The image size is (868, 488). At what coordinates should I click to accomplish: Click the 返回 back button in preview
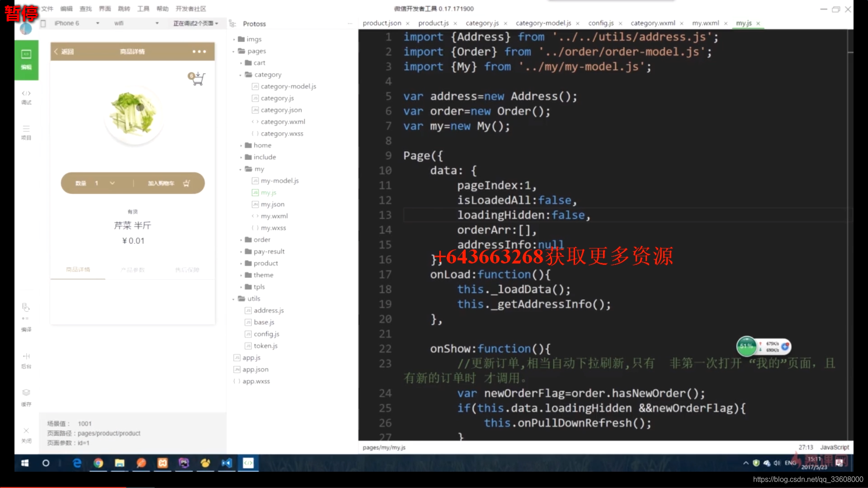point(64,51)
